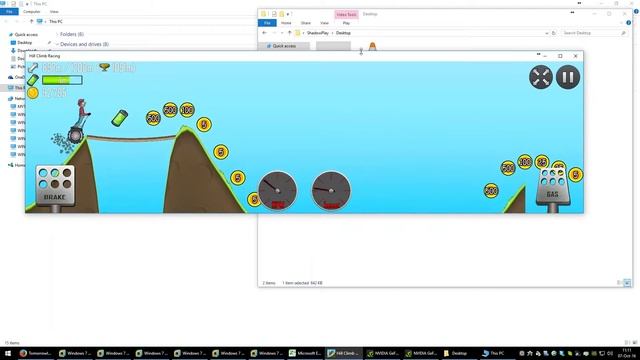The image size is (640, 360).
Task: Click the Search Desktop field
Action: [x=594, y=33]
